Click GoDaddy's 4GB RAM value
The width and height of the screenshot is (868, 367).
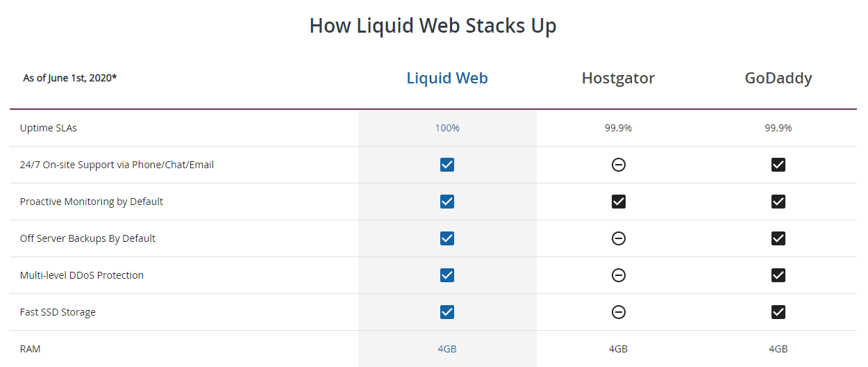(778, 349)
